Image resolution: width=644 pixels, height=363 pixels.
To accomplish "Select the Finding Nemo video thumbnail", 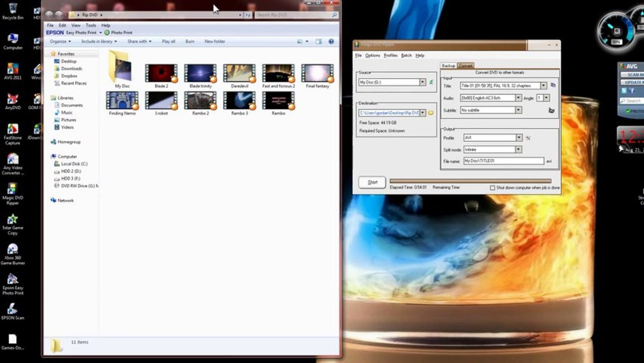I will [x=122, y=103].
